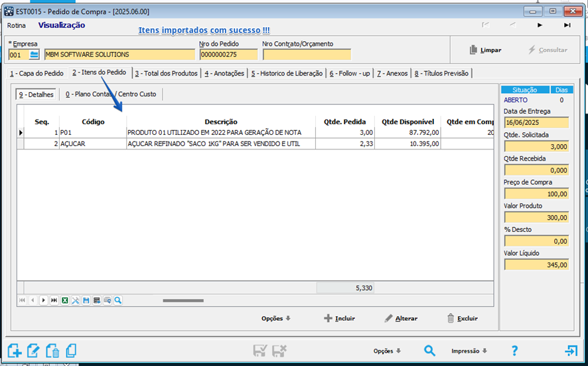Viewport: 588px width, 366px height.
Task: Expand the Opções dropdown in bottom bar
Action: pyautogui.click(x=388, y=351)
